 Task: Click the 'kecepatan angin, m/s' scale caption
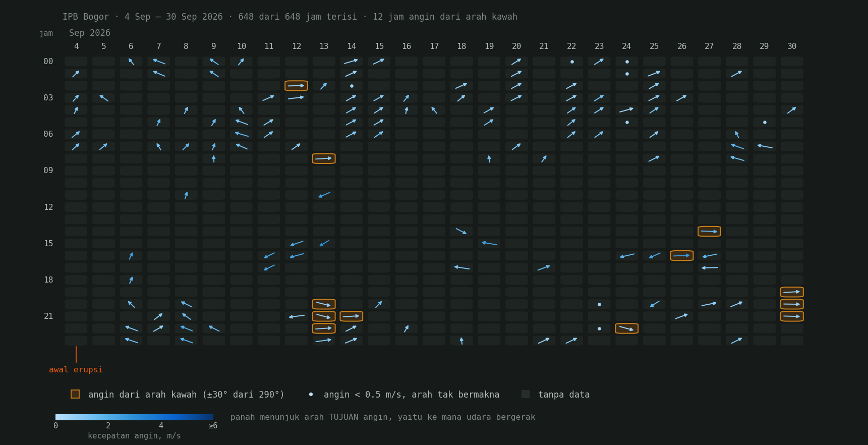click(x=134, y=436)
